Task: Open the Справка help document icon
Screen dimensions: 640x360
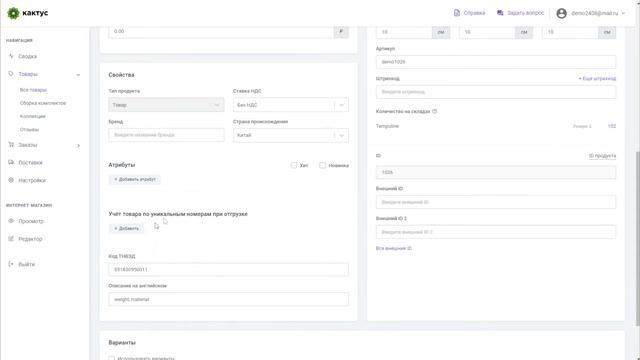Action: pos(457,13)
